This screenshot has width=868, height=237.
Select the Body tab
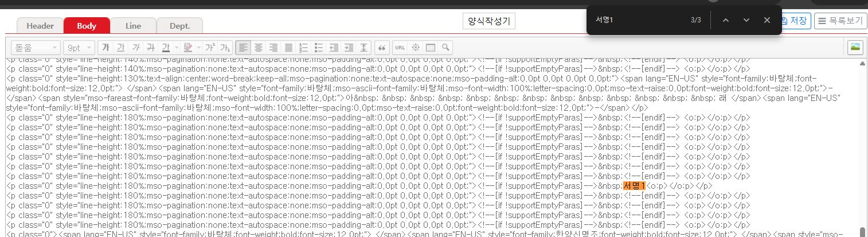(87, 26)
